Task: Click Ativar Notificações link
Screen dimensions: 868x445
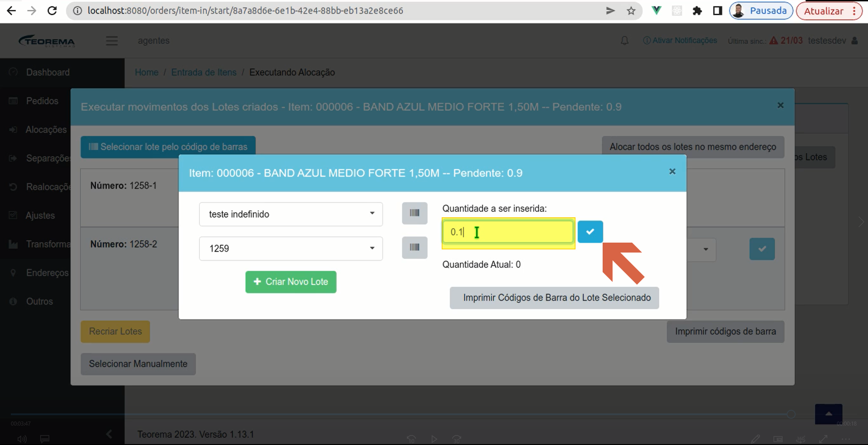Action: click(x=680, y=41)
